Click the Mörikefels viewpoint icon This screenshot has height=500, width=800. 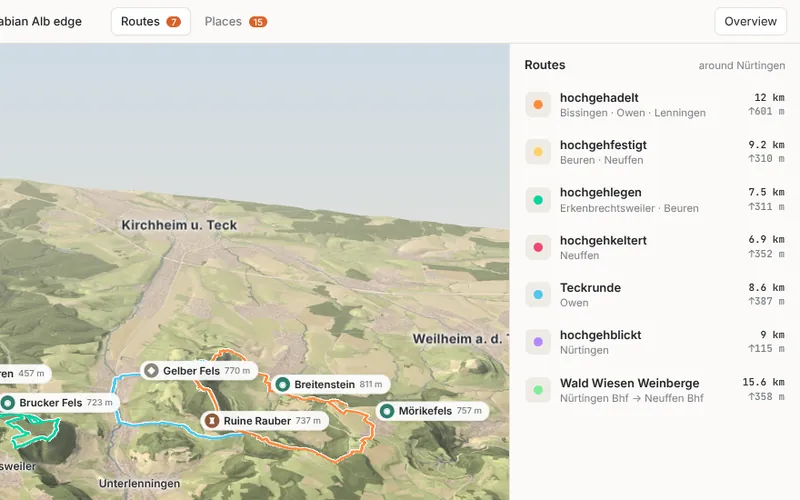pos(387,411)
